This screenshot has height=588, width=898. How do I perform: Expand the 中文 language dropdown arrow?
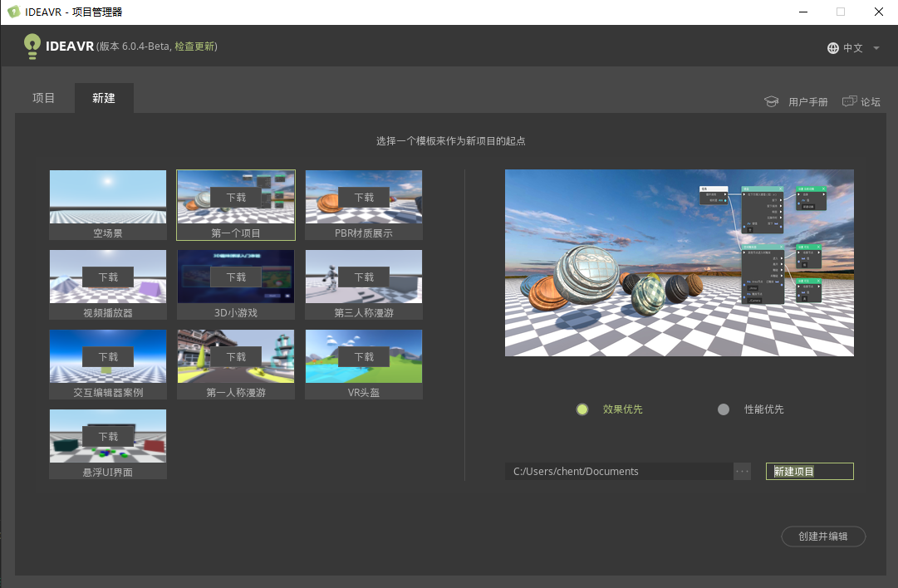coord(876,48)
